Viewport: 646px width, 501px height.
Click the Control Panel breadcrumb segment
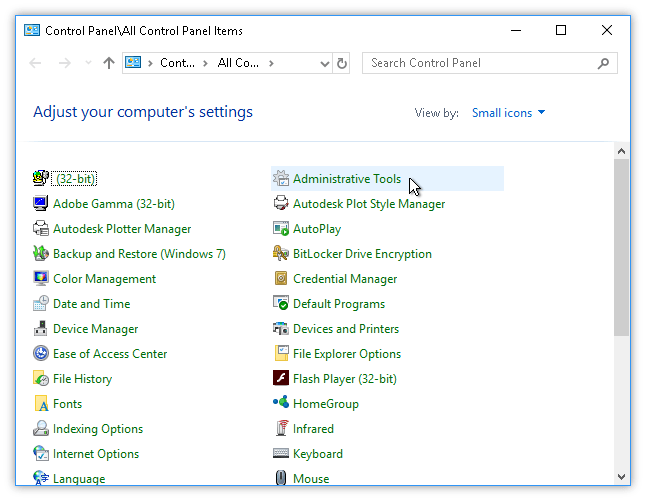(177, 63)
